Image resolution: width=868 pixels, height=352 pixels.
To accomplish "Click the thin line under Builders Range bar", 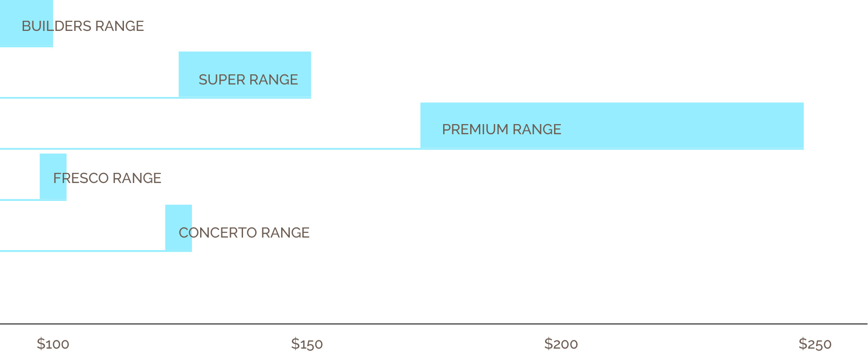I will tap(27, 46).
